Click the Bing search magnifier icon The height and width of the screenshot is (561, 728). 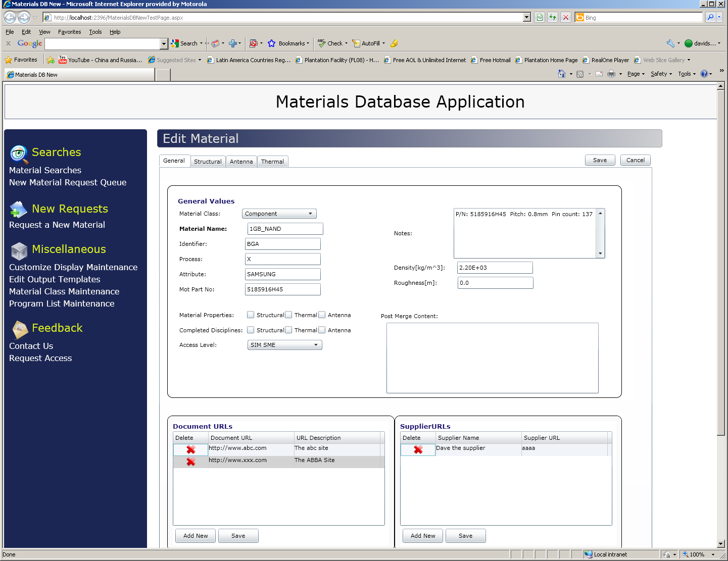(x=710, y=17)
